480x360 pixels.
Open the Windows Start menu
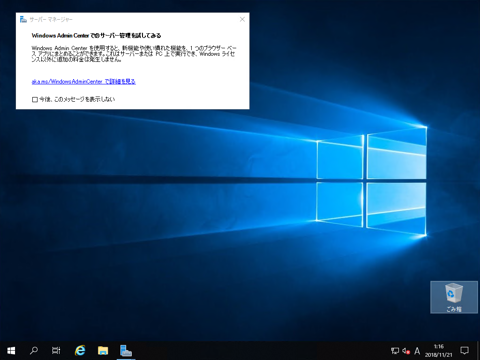11,351
